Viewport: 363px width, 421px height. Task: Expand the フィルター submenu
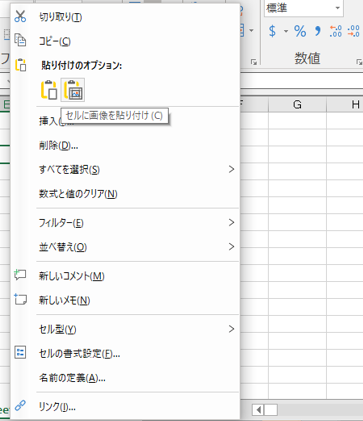click(x=231, y=222)
